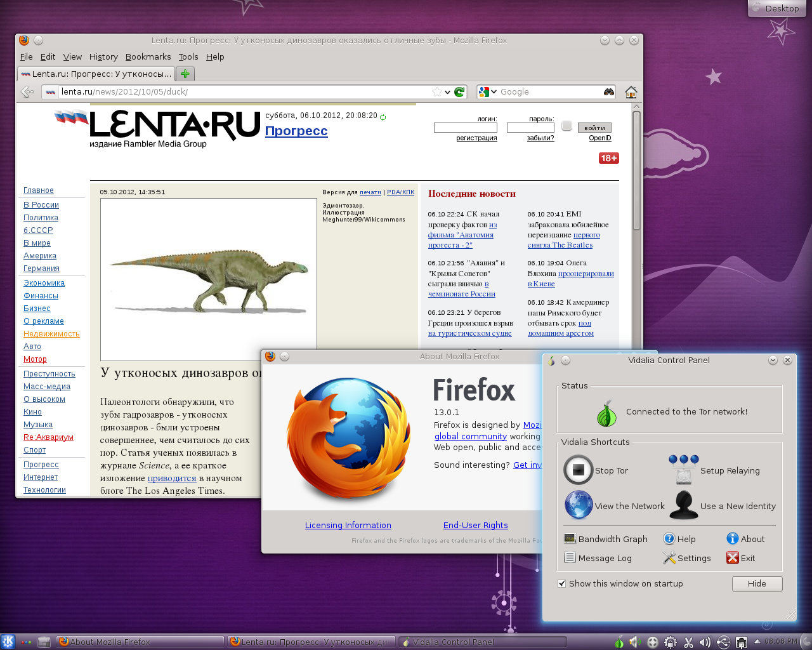This screenshot has height=650, width=812.
Task: Open the KDE application launcher
Action: (x=8, y=642)
